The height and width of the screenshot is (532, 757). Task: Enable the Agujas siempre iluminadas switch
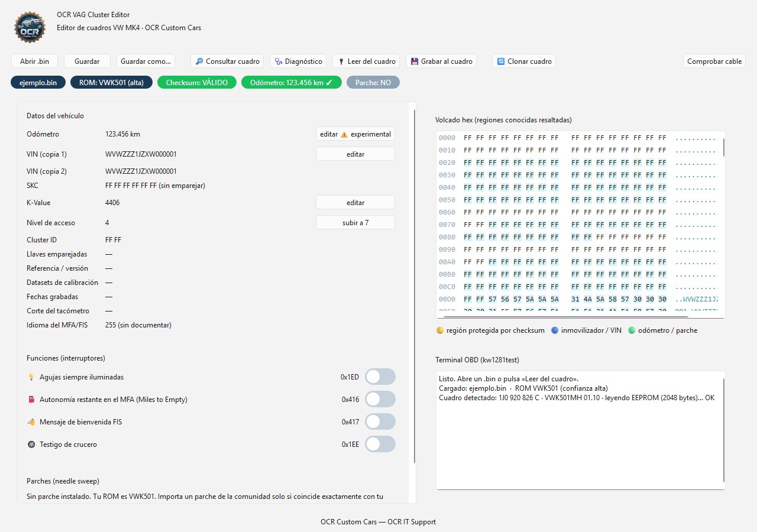tap(380, 377)
